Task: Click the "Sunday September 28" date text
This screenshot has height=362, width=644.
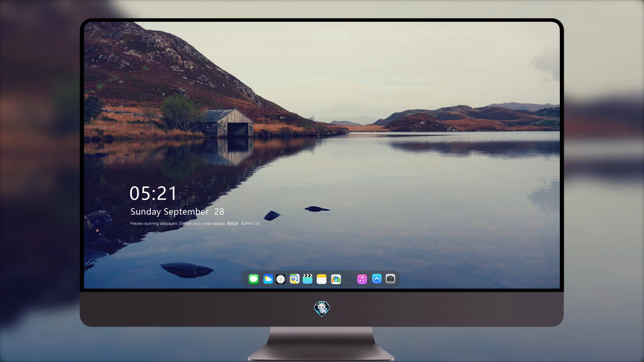Action: pos(177,212)
